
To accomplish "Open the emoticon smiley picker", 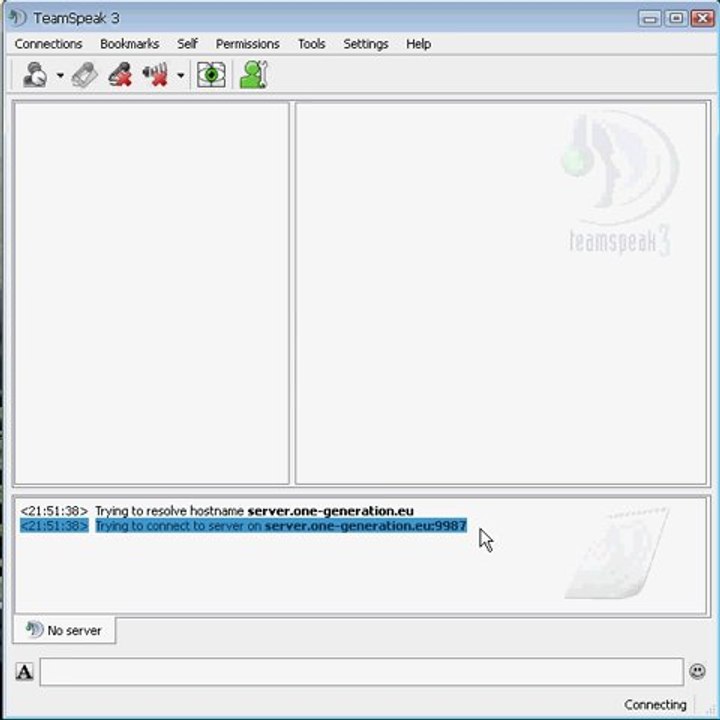I will (x=697, y=671).
